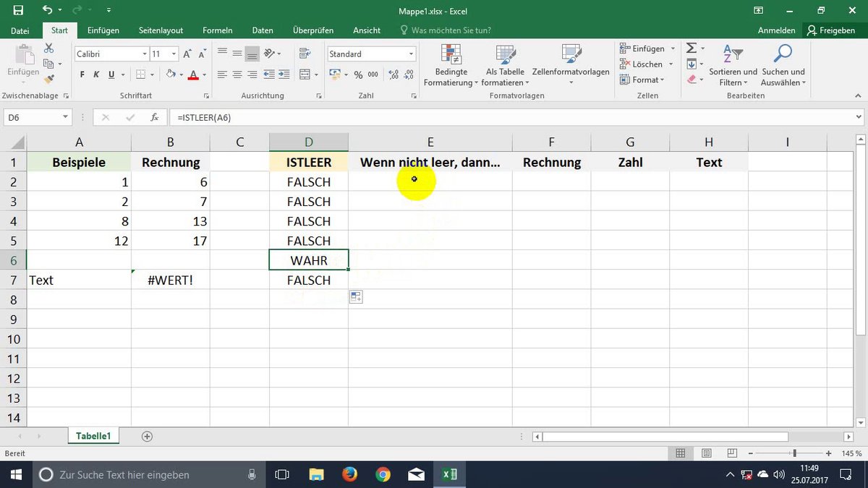
Task: Toggle underline formatting
Action: pyautogui.click(x=110, y=74)
